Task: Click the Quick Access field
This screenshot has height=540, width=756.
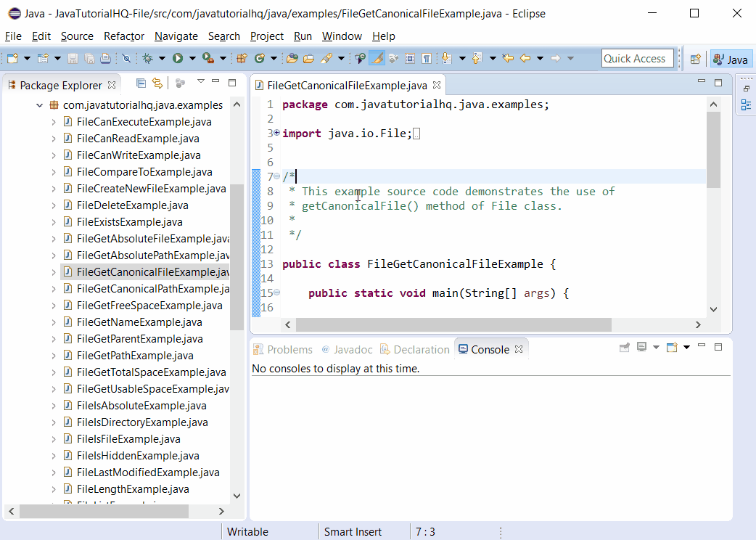Action: coord(637,58)
